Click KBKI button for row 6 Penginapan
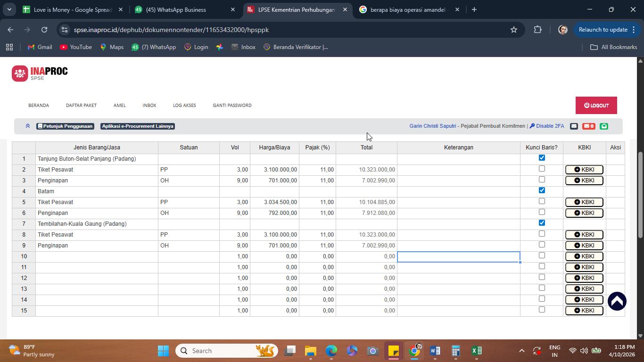This screenshot has width=644, height=362. pyautogui.click(x=584, y=213)
